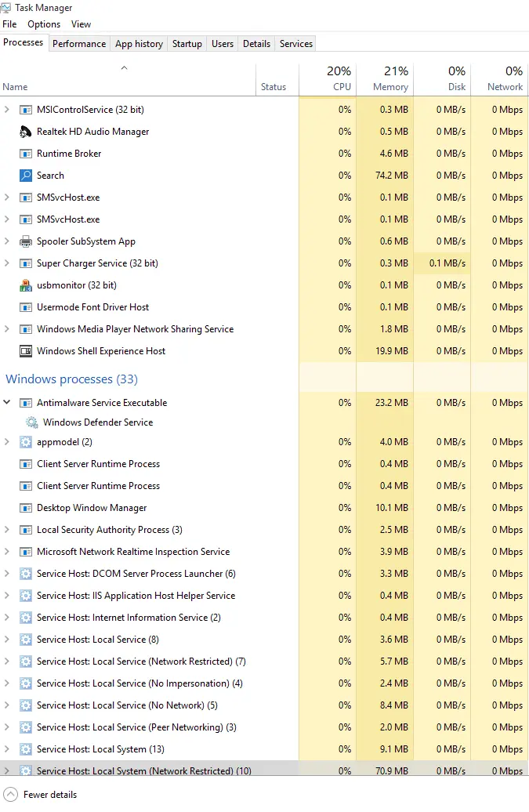This screenshot has width=529, height=812.
Task: Expand Service Host: Local Service (No Network)
Action: [x=7, y=705]
